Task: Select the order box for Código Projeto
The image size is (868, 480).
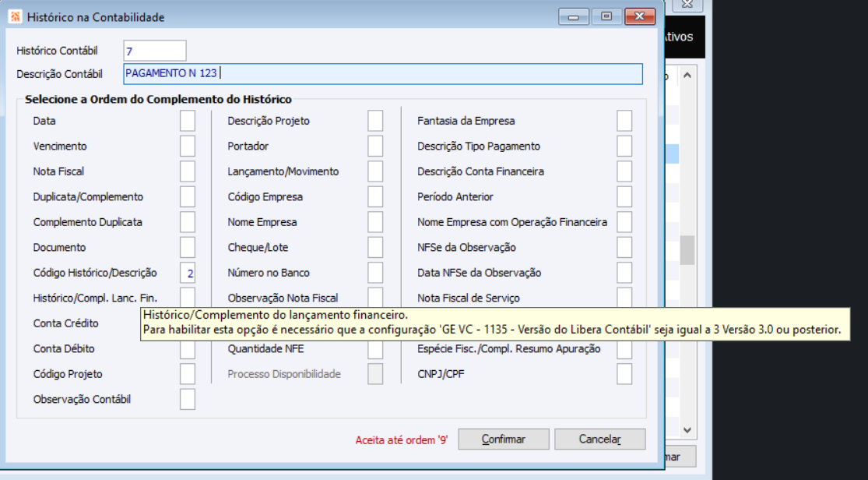Action: tap(187, 374)
